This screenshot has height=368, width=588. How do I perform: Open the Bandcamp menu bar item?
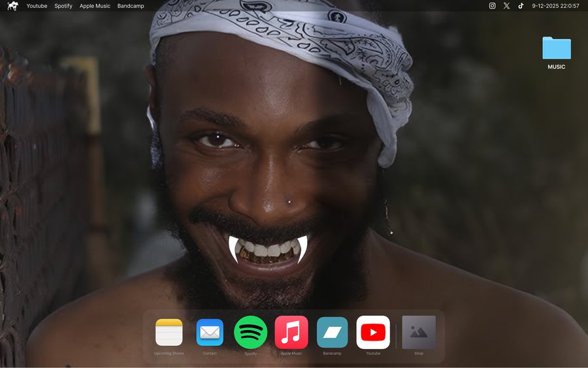coord(131,6)
